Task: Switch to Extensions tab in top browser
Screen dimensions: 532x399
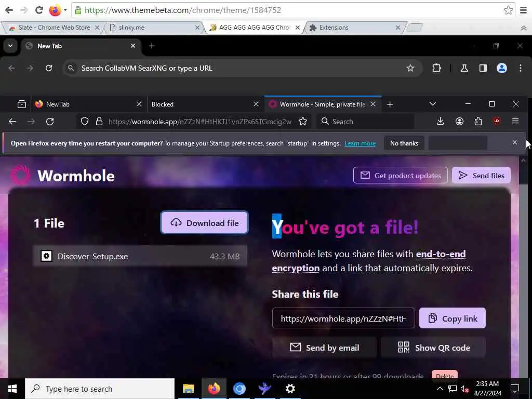Action: click(354, 28)
